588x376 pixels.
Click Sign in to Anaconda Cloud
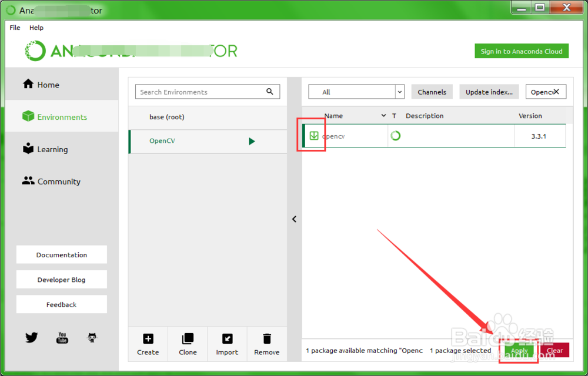click(522, 51)
